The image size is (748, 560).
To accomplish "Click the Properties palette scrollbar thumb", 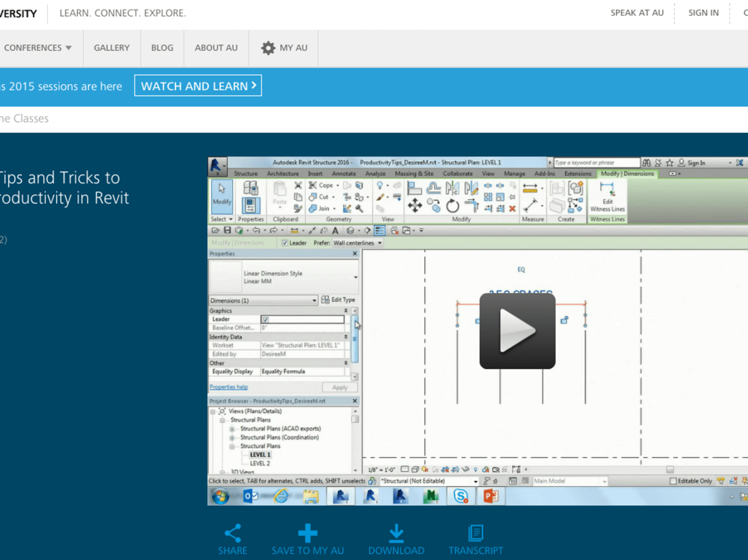I will pos(355,338).
